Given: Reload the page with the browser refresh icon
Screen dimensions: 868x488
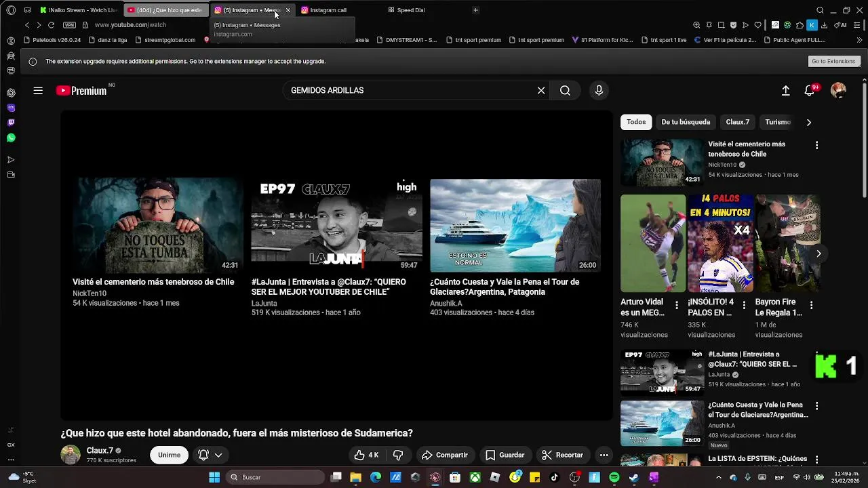Looking at the screenshot, I should [x=51, y=25].
